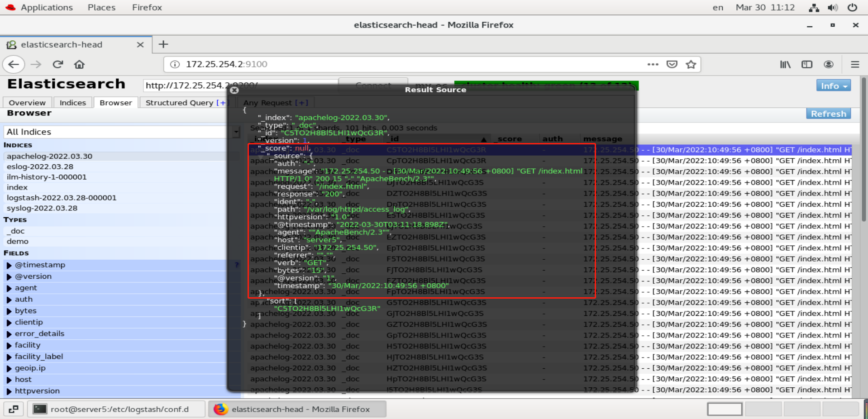Switch to the elasticsearch-head Firefox taskbar item
The height and width of the screenshot is (419, 868).
point(298,409)
